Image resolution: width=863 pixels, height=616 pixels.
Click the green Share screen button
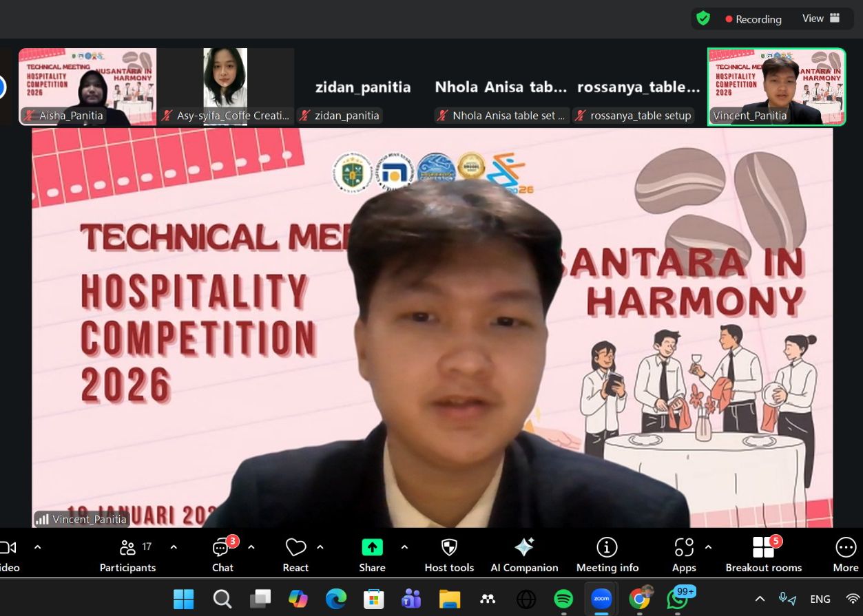[372, 555]
